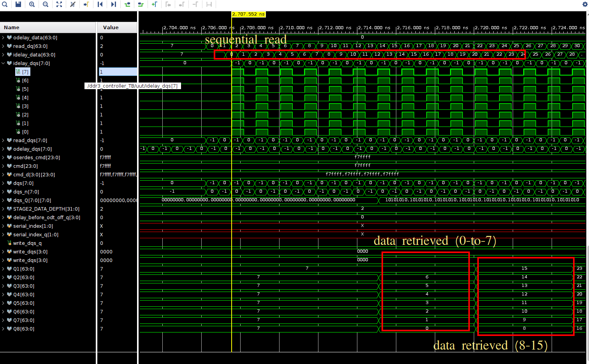Click the greyed previous marker icon
Image resolution: width=589 pixels, height=364 pixels.
click(x=168, y=4)
